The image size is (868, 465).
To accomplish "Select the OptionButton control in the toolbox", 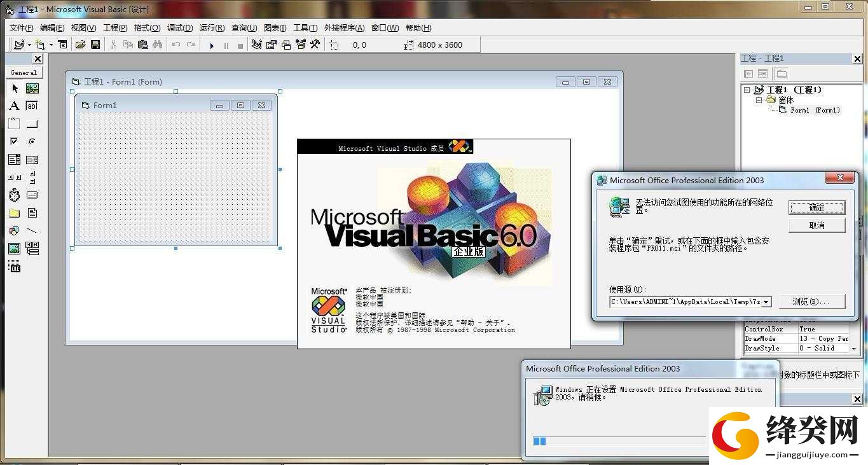I will 32,142.
